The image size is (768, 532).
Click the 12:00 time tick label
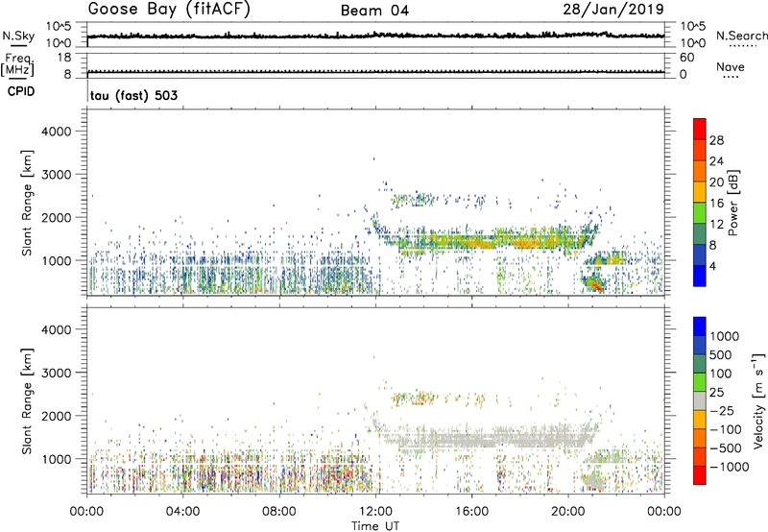pyautogui.click(x=375, y=512)
